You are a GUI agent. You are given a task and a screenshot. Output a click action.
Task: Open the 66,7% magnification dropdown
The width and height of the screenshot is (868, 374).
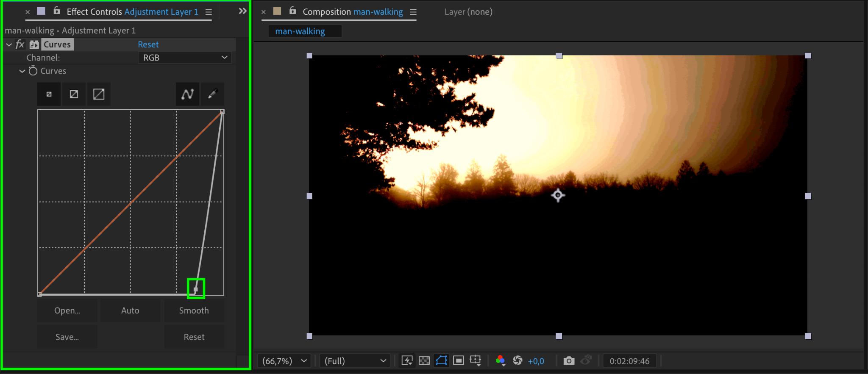coord(284,361)
